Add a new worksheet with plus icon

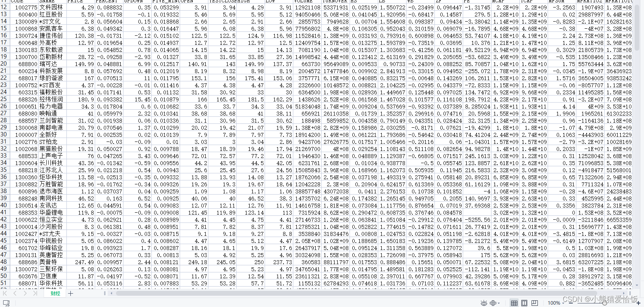tap(70, 293)
